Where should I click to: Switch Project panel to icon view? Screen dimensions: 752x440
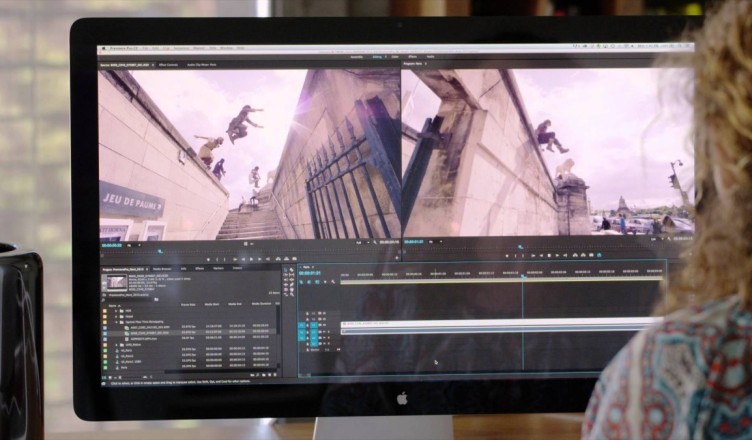coord(110,377)
